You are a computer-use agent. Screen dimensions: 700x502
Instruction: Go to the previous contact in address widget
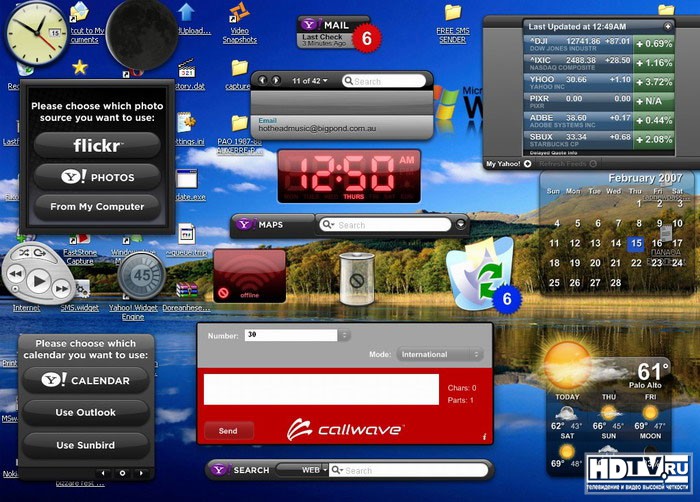tap(262, 80)
